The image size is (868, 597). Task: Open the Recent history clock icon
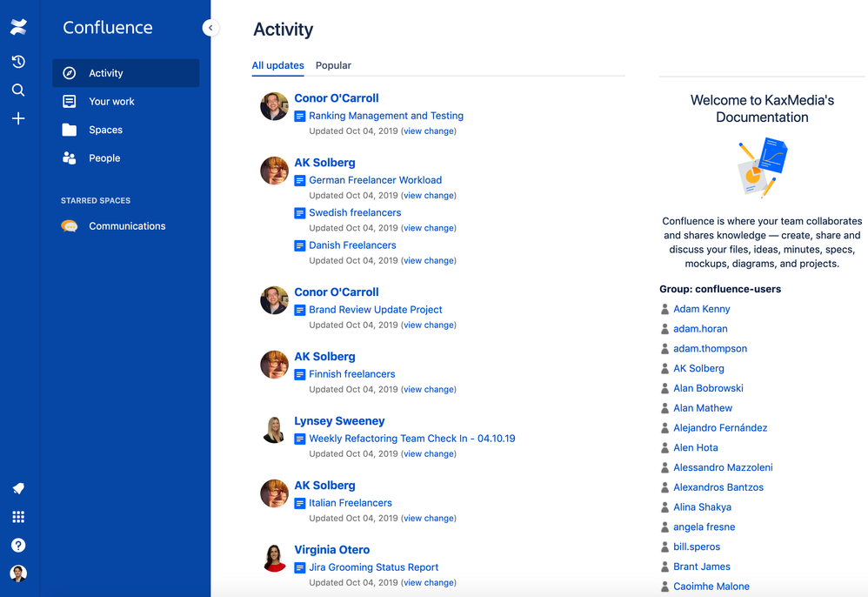pos(18,62)
